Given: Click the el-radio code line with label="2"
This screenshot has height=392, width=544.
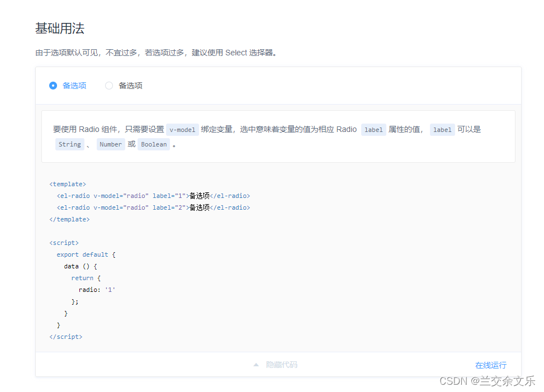Looking at the screenshot, I should click(153, 208).
